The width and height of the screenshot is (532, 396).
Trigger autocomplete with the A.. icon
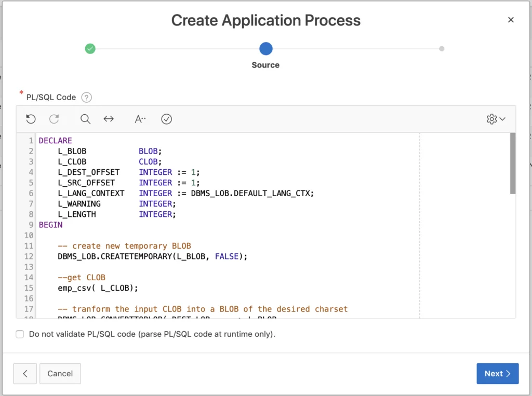[x=140, y=119]
